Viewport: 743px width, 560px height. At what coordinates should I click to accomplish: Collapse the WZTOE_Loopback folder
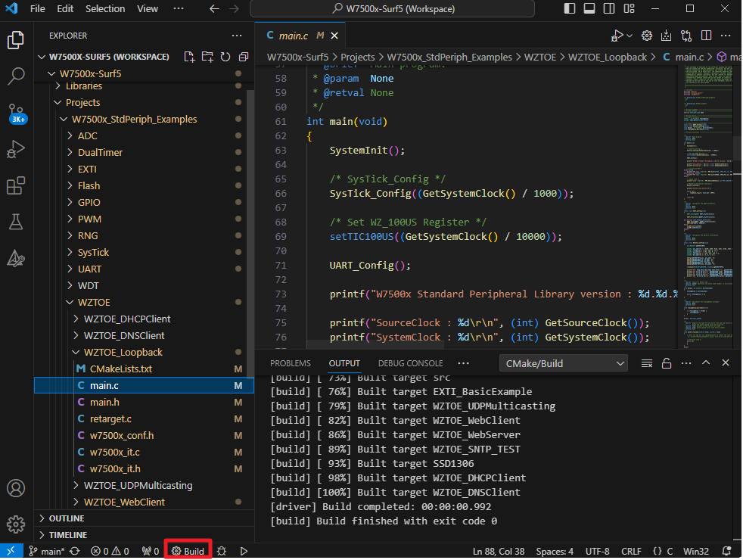[x=75, y=352]
